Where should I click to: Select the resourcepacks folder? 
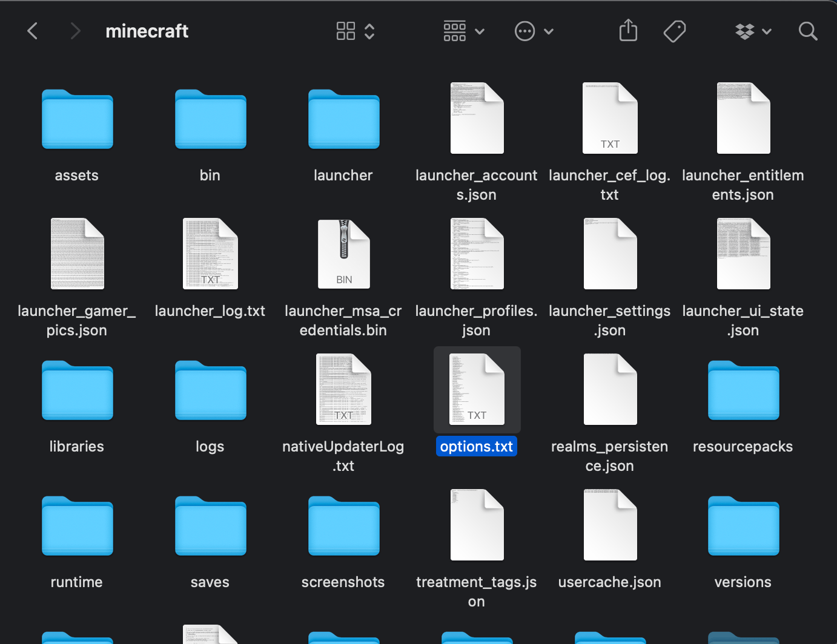coord(744,390)
